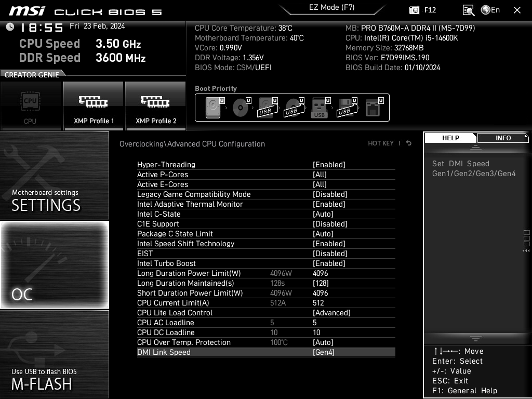532x399 pixels.
Task: Switch to the HELP tab
Action: point(450,138)
